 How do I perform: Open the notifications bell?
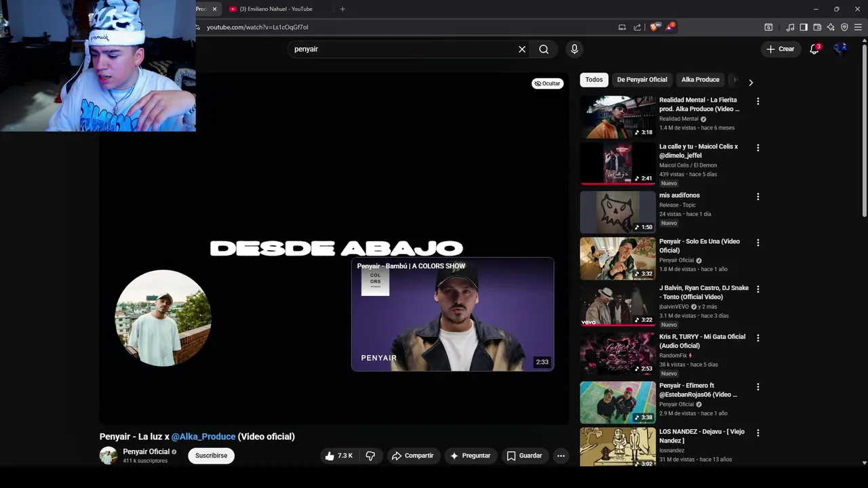(814, 49)
